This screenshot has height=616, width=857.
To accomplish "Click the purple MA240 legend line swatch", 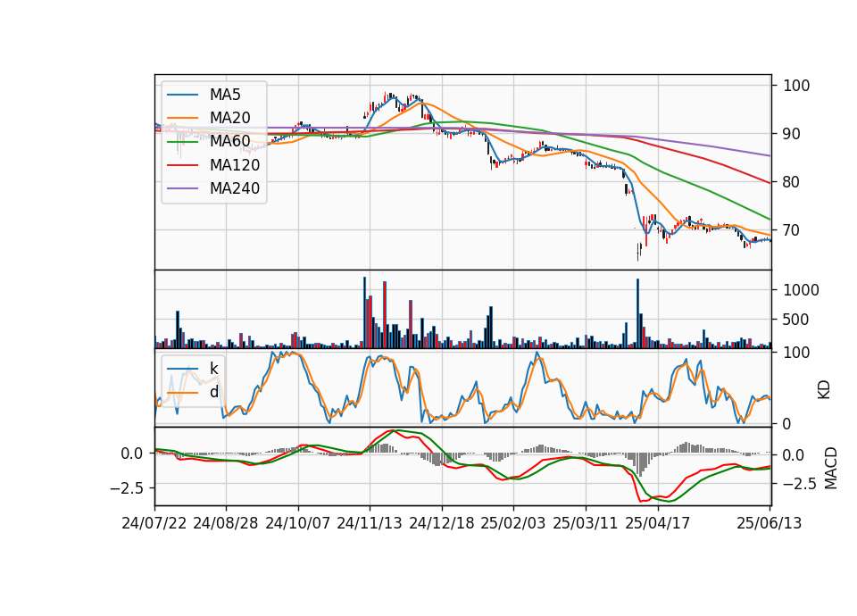I will (x=182, y=188).
